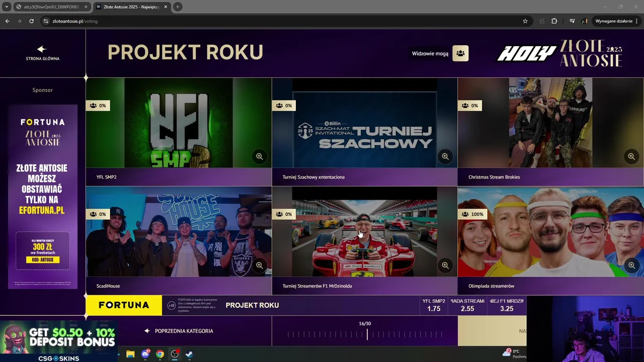Choose the ScadiHouse nominee image
This screenshot has height=362, width=644.
click(x=179, y=232)
